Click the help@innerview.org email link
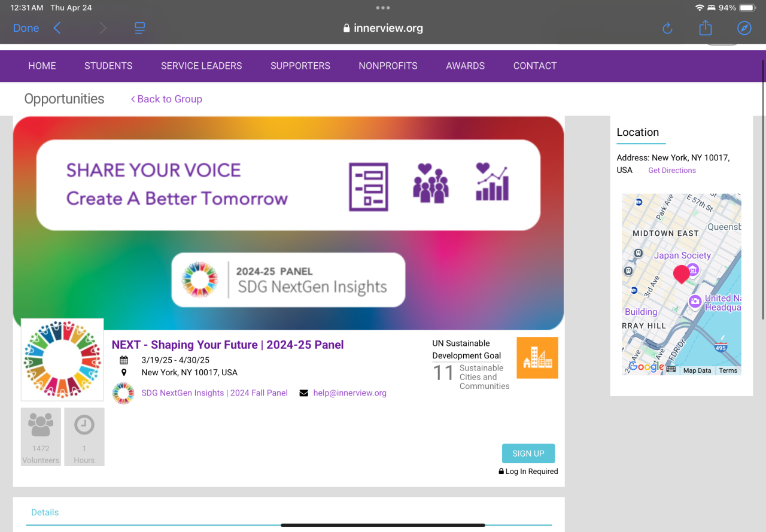This screenshot has height=532, width=766. [350, 393]
